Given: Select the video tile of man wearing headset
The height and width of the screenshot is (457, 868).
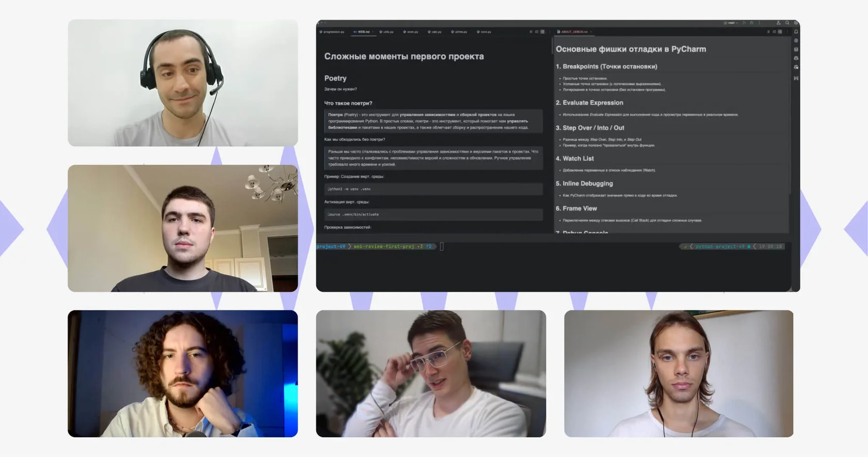Looking at the screenshot, I should (183, 83).
